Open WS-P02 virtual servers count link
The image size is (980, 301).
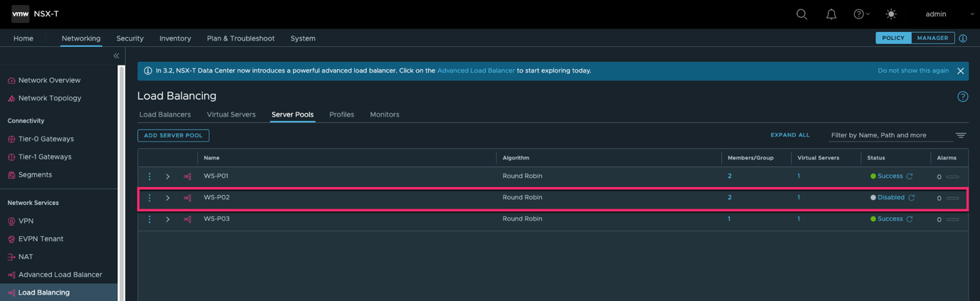[799, 197]
